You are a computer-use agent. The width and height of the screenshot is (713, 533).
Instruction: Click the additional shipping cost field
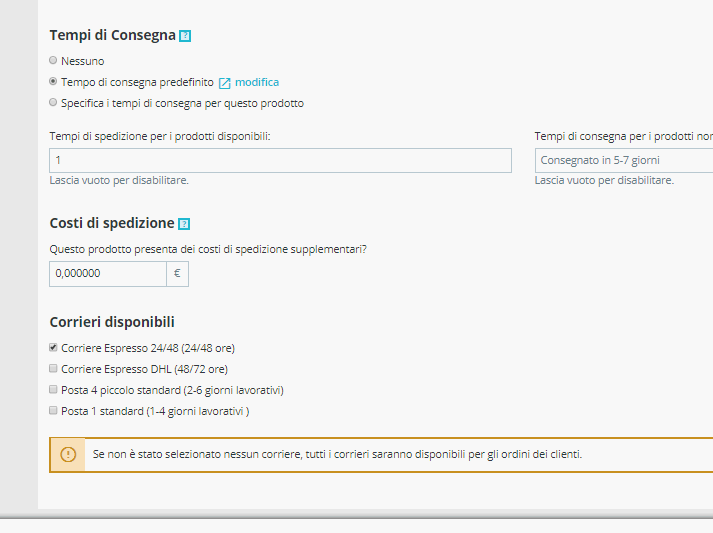[x=107, y=273]
